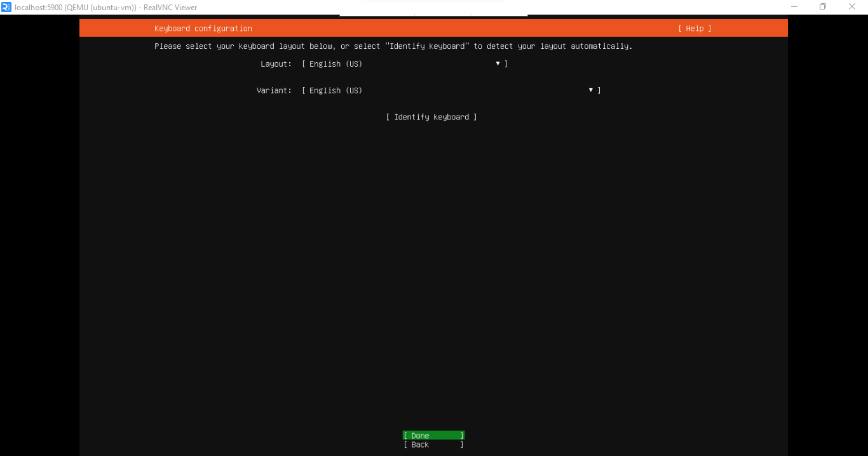This screenshot has width=868, height=456.
Task: Restore down the RealVNC Viewer window
Action: tap(823, 7)
